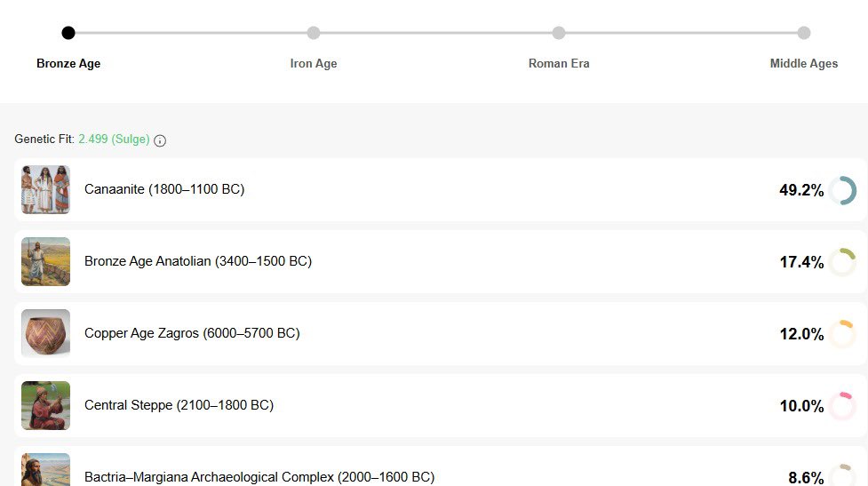Select Copper Age Zagros (6000–5700 BC) text
868x486 pixels.
[192, 333]
